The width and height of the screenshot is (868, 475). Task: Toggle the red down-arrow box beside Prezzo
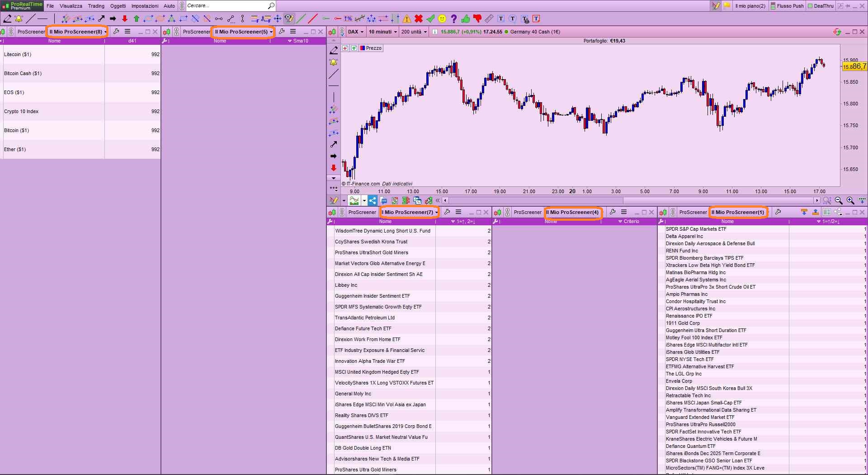(x=345, y=48)
